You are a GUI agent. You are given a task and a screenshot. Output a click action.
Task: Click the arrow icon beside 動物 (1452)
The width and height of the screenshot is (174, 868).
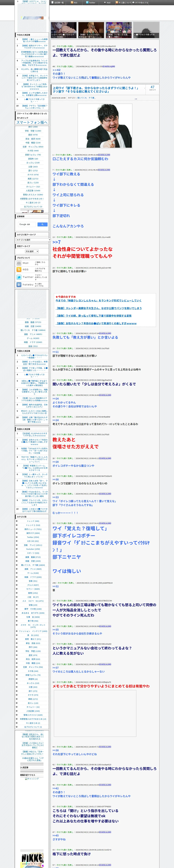pos(17,593)
